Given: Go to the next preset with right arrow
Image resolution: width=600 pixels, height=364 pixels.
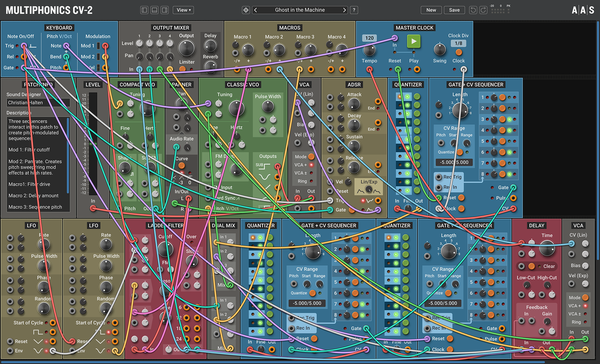Looking at the screenshot, I should tap(344, 10).
